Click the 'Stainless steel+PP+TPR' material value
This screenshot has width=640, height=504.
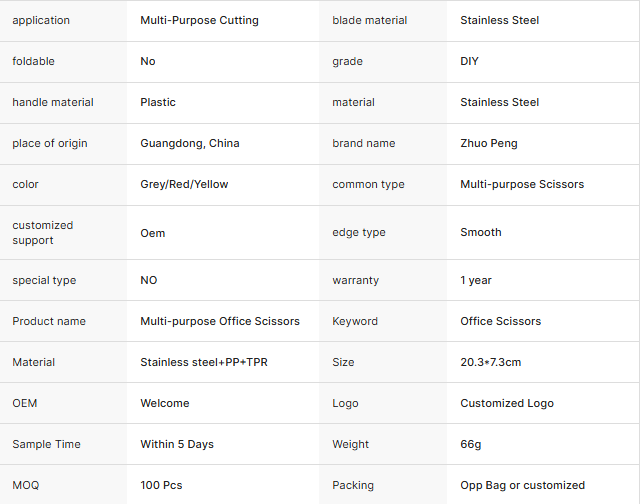coord(204,362)
